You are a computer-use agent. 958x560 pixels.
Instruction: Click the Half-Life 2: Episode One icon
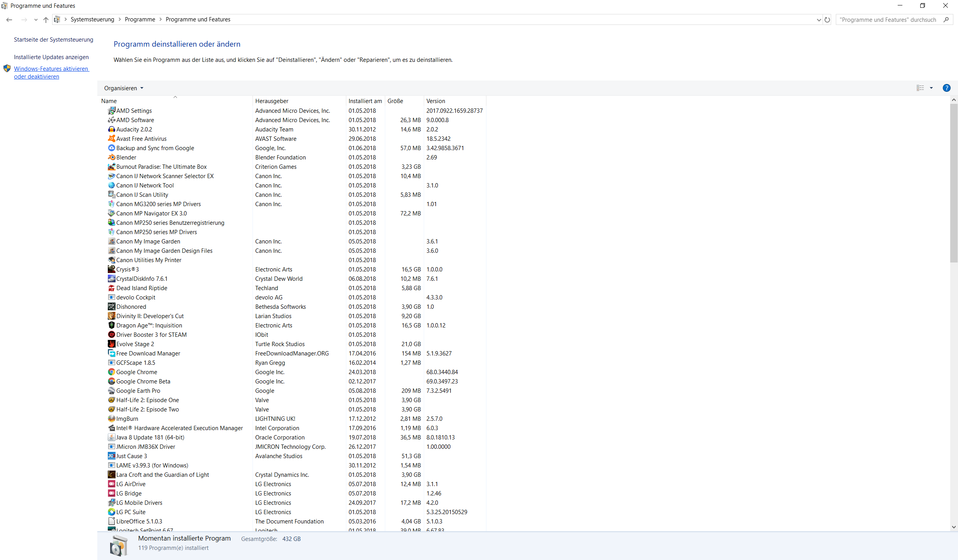point(111,400)
